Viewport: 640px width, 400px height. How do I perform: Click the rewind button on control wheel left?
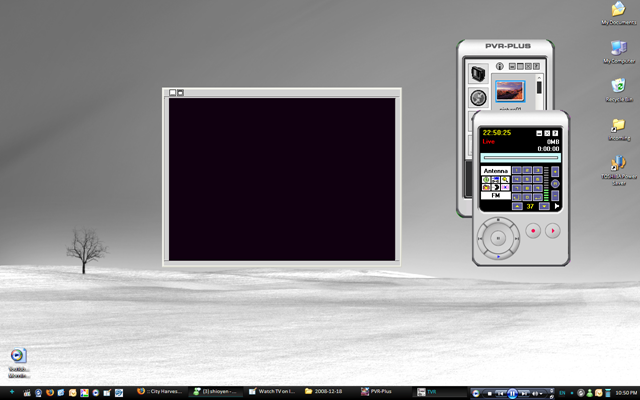[x=480, y=238]
